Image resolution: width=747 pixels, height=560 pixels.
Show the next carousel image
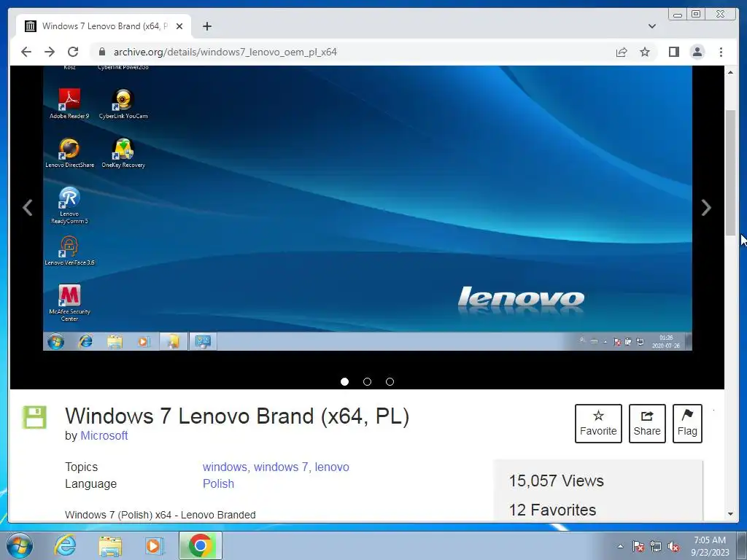coord(706,208)
